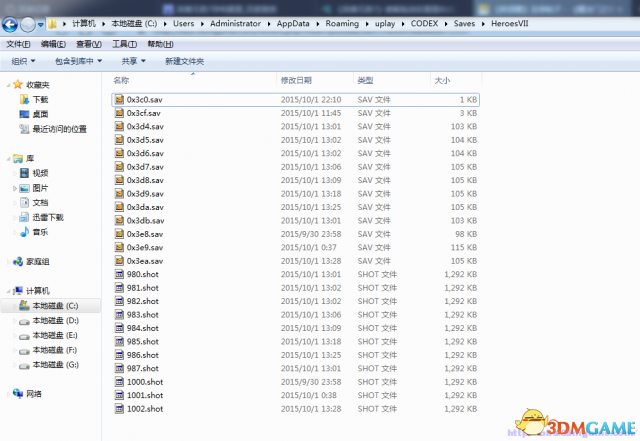This screenshot has width=640, height=441.
Task: Open the 共享 share dropdown
Action: tap(133, 61)
